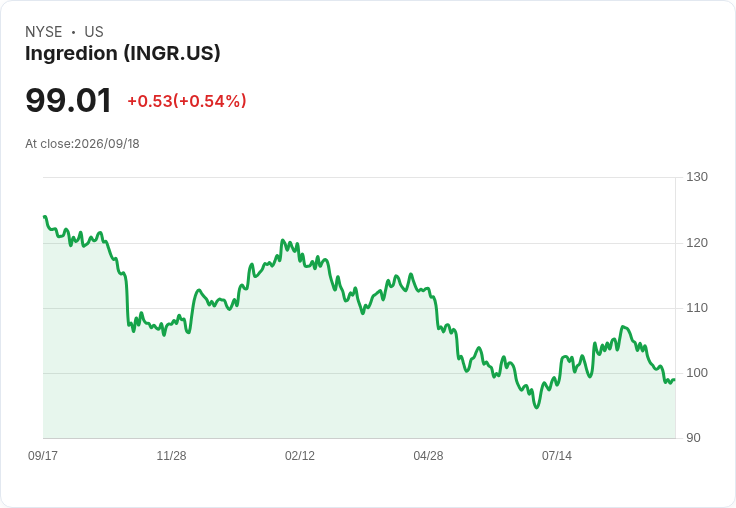This screenshot has height=508, width=736.
Task: Select the 09/17 date on the x-axis
Action: coord(43,455)
